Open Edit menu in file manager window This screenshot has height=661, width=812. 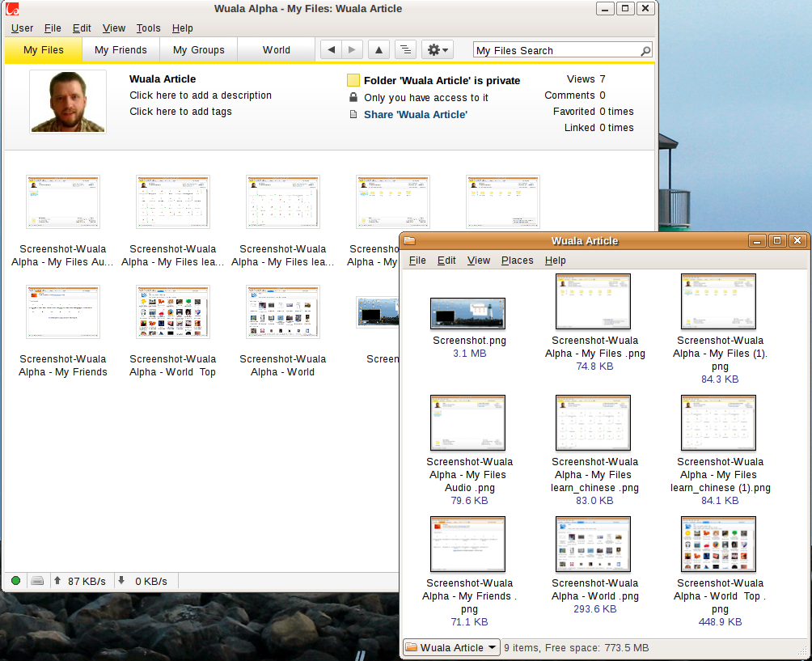(x=446, y=260)
